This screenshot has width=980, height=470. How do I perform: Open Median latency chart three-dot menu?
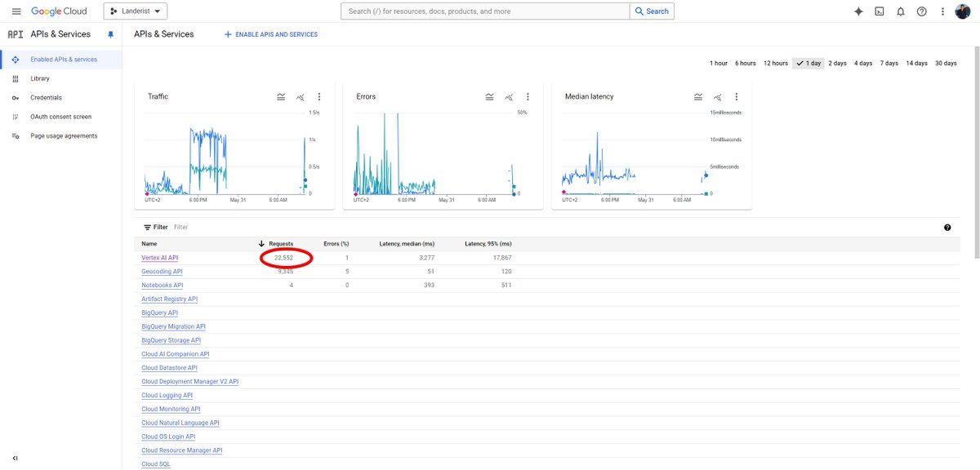[737, 96]
